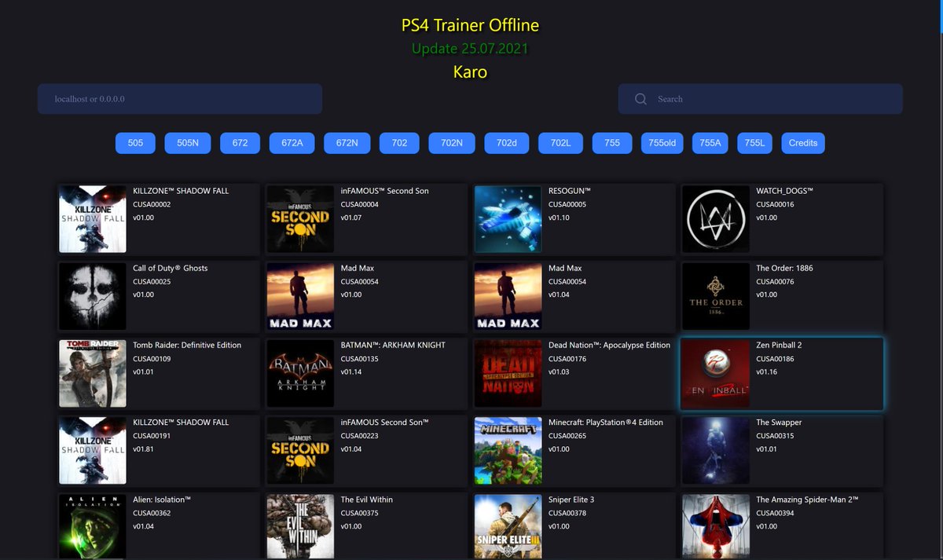Select the CUSA00004 inFAMOUS Second Son cover art

(x=300, y=219)
